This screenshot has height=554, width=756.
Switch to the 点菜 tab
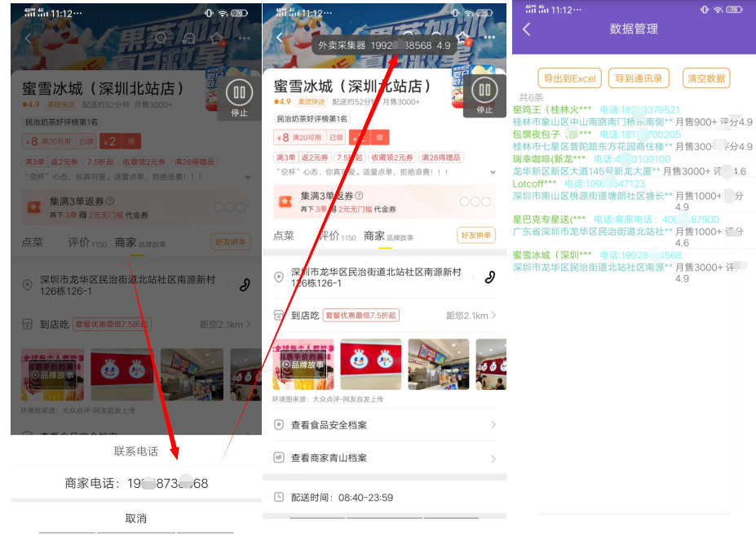click(x=284, y=236)
